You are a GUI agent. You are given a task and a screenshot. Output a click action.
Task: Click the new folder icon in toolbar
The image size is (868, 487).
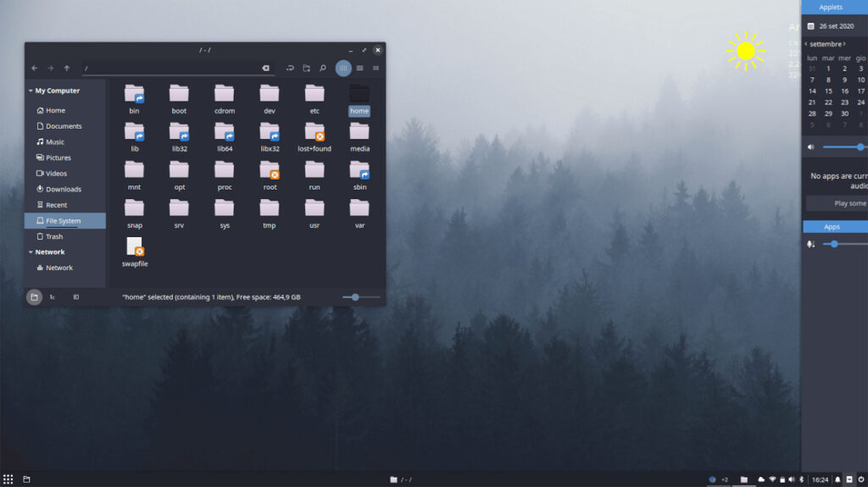[x=306, y=68]
